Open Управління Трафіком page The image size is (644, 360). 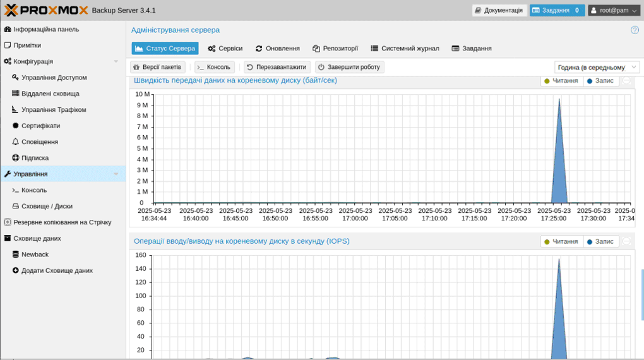pyautogui.click(x=53, y=110)
